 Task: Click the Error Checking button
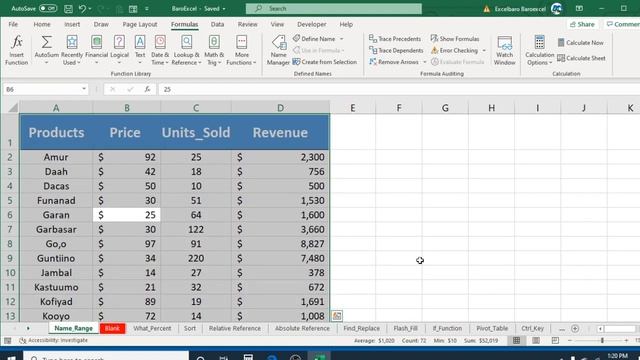(x=455, y=51)
